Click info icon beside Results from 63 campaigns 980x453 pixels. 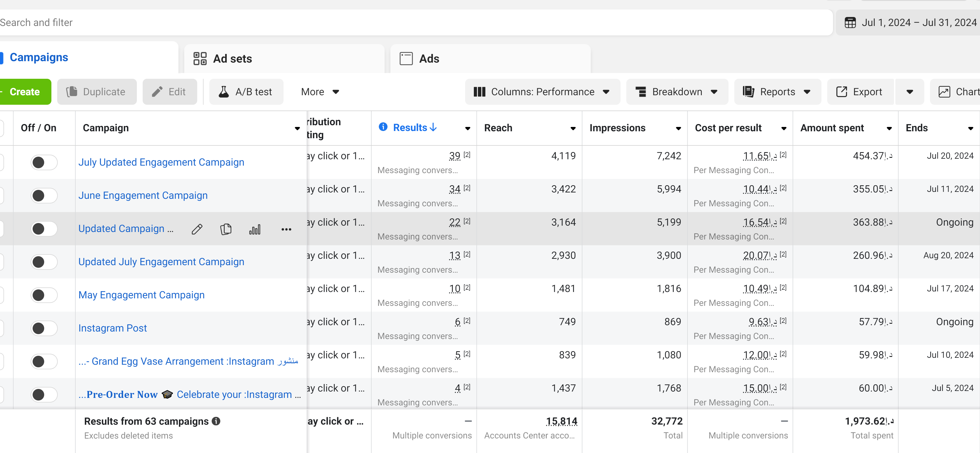[216, 421]
